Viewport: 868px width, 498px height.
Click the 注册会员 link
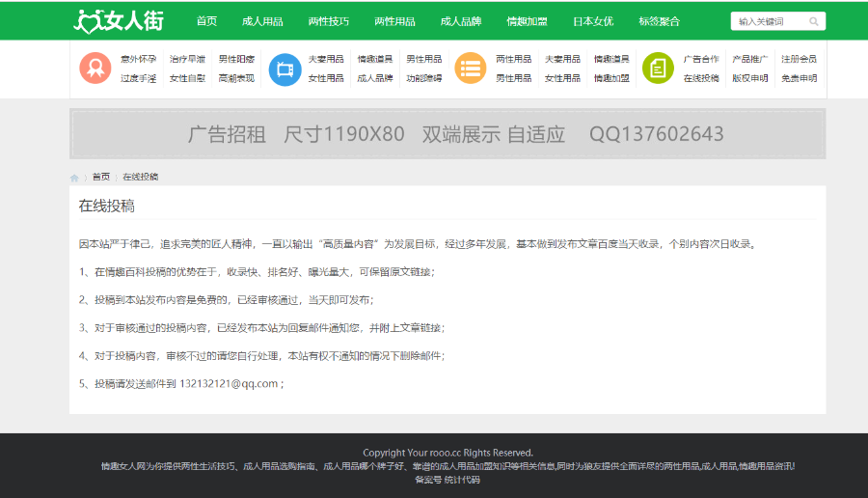click(799, 59)
